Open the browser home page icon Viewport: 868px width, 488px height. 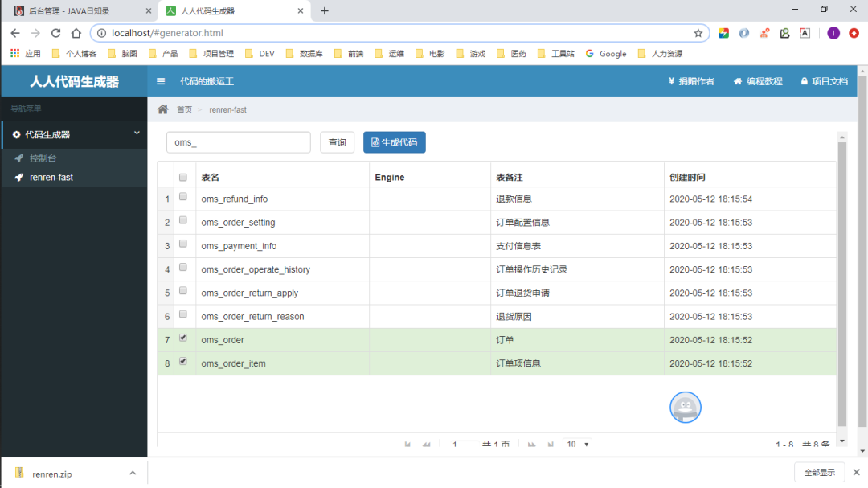click(76, 33)
